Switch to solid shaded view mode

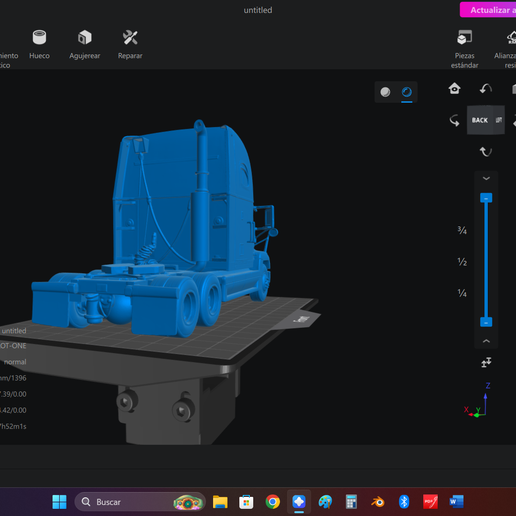[x=385, y=92]
